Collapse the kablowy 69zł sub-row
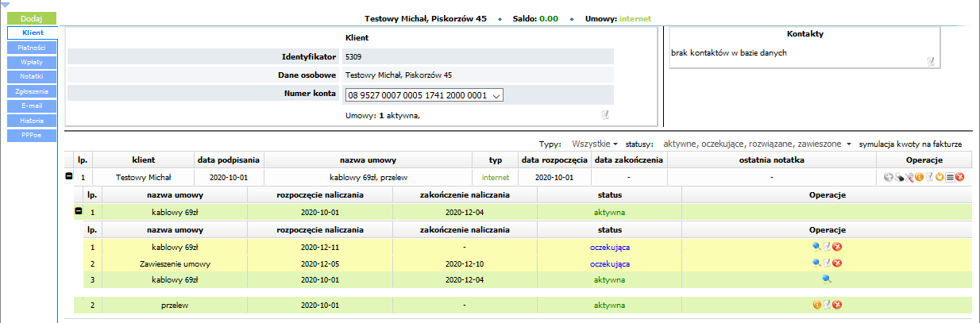 click(79, 212)
